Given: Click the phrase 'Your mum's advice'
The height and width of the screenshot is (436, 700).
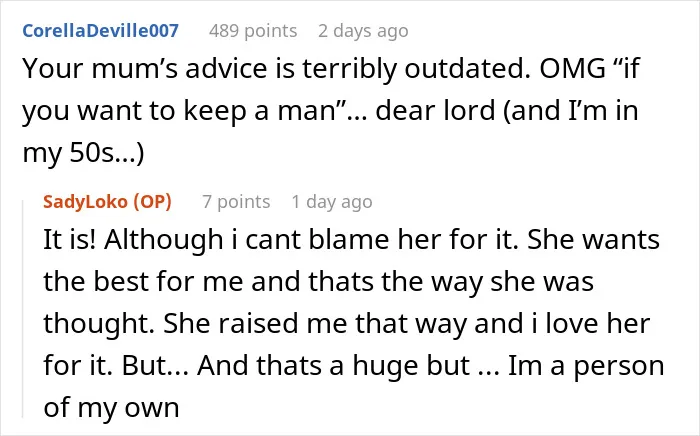Looking at the screenshot, I should pos(146,68).
